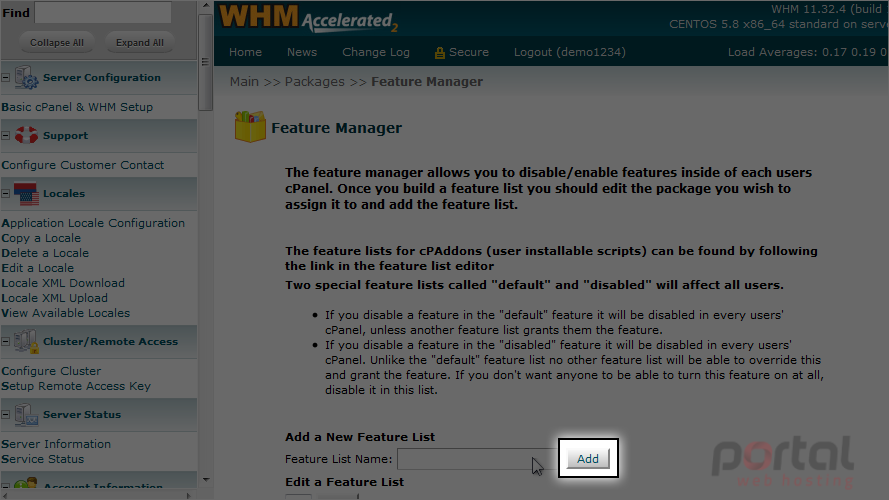Click the Secure padlock icon

(x=439, y=53)
